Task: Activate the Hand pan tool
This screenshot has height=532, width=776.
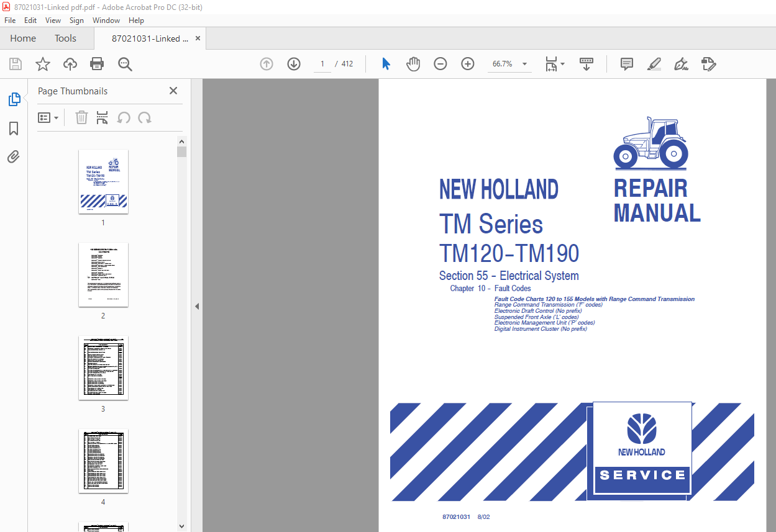Action: point(413,64)
